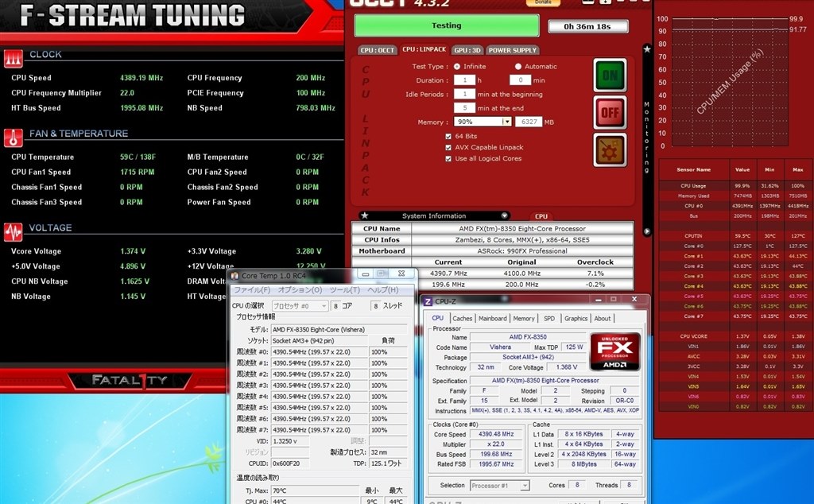Toggle the AVX Capable Linpack checkbox
814x504 pixels.
[448, 147]
